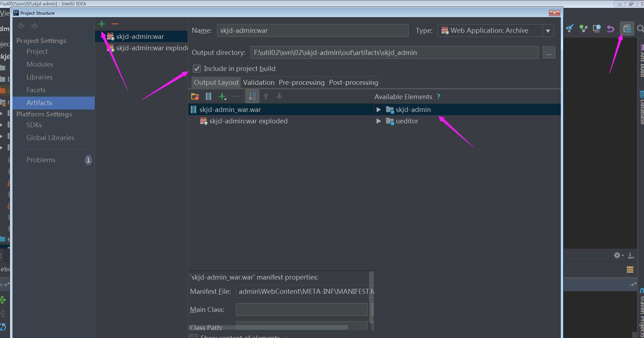
Task: Open the Ant Build side tab
Action: tap(641, 61)
